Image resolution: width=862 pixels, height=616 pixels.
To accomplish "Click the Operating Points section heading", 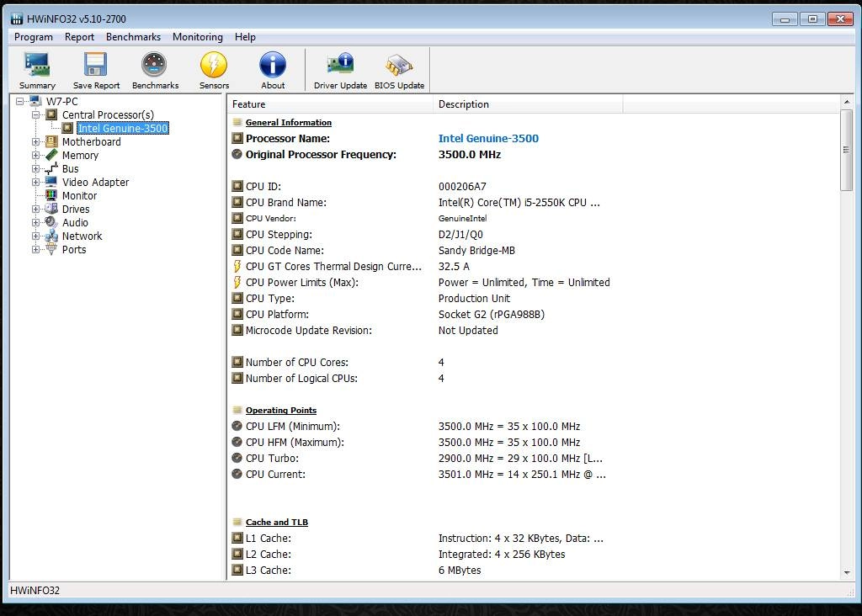I will pyautogui.click(x=281, y=411).
